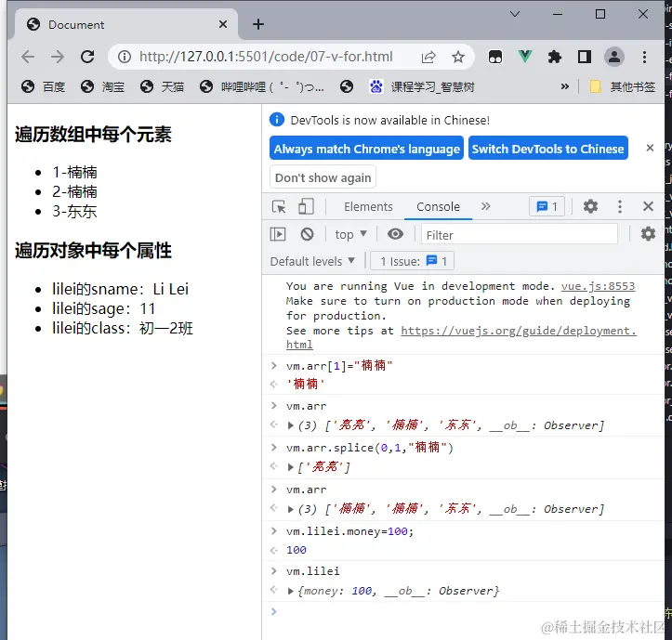Expand the second vm.arr array result
Image resolution: width=672 pixels, height=640 pixels.
(x=291, y=509)
